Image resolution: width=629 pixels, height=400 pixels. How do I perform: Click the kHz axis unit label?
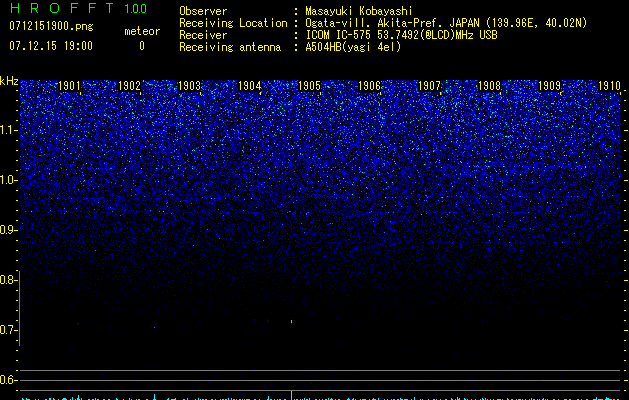9,81
